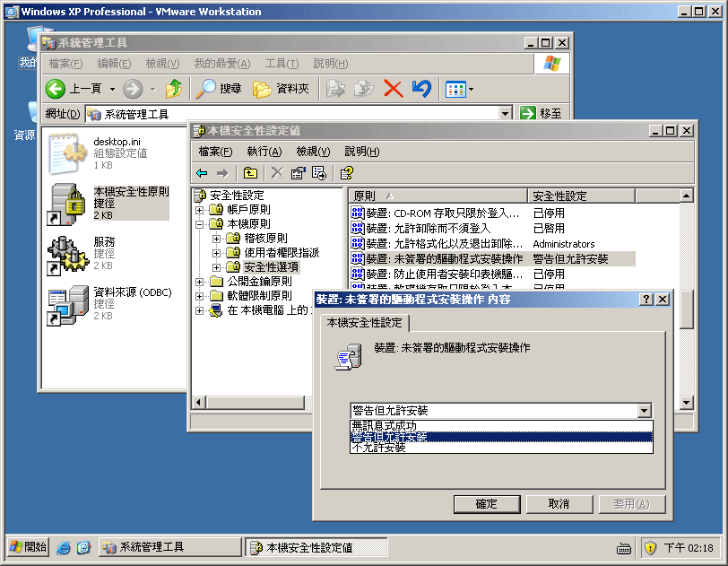
Task: Select the 資料來源 (ODBC) shortcut icon
Action: pos(68,305)
